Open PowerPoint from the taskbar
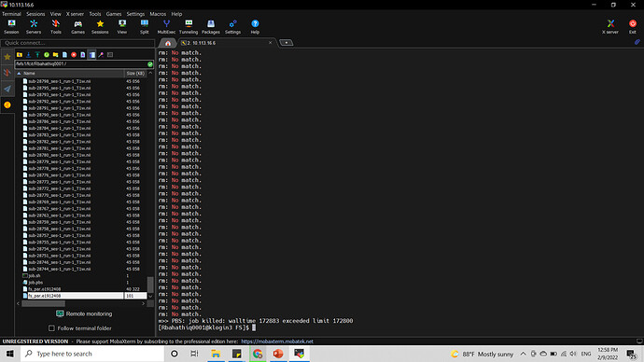This screenshot has height=362, width=644. [x=278, y=354]
